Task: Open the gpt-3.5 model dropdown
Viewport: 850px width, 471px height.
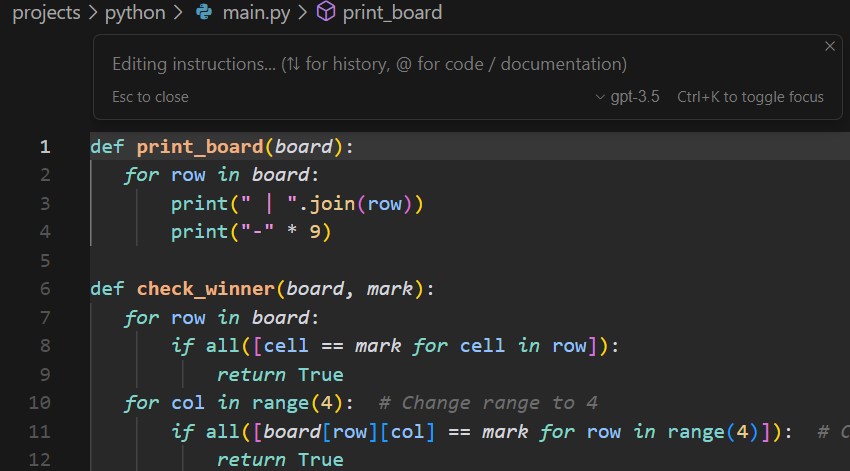Action: (x=626, y=97)
